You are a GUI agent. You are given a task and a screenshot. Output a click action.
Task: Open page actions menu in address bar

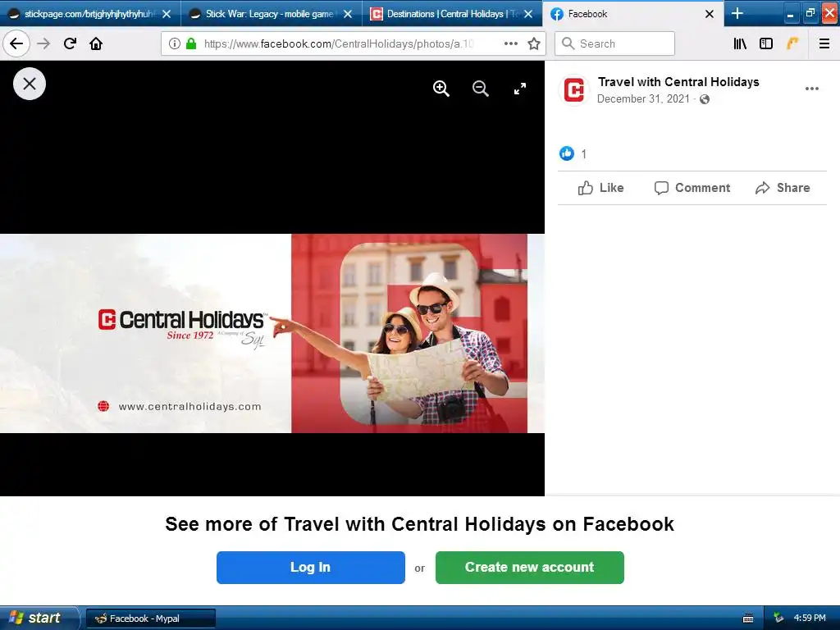point(510,44)
